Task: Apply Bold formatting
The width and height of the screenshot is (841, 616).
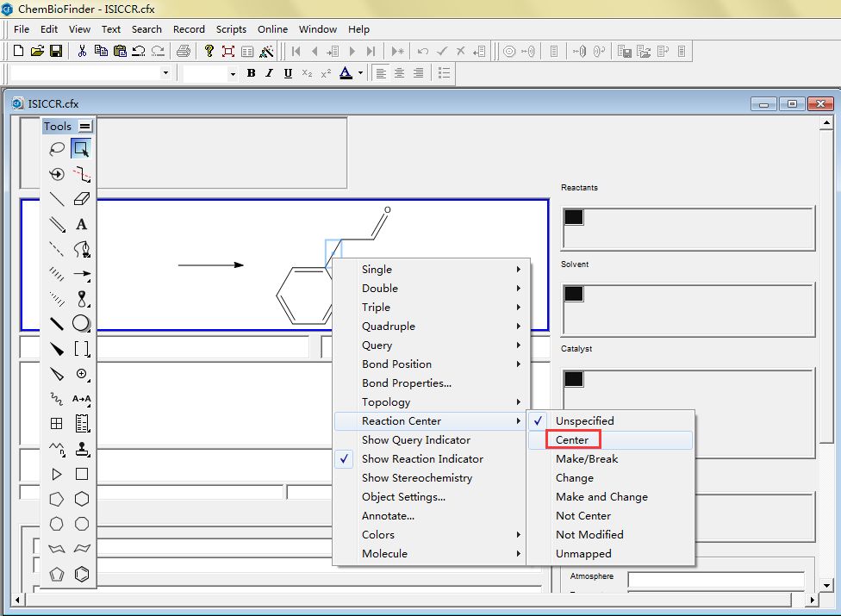Action: 251,73
